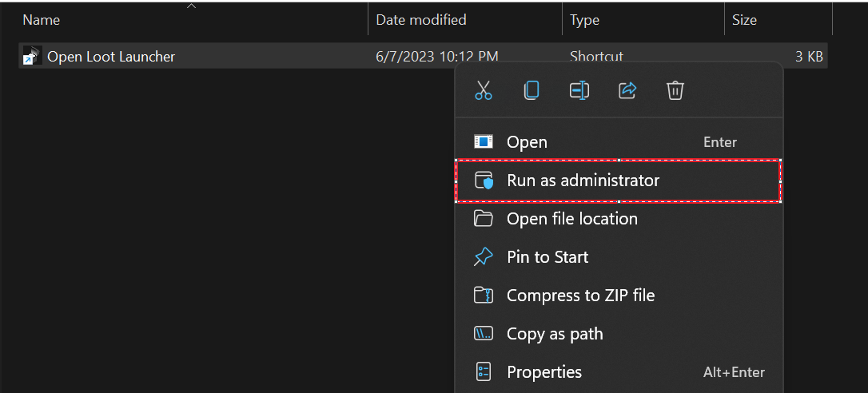The height and width of the screenshot is (393, 868).
Task: Sort files by Name column header
Action: coord(193,20)
